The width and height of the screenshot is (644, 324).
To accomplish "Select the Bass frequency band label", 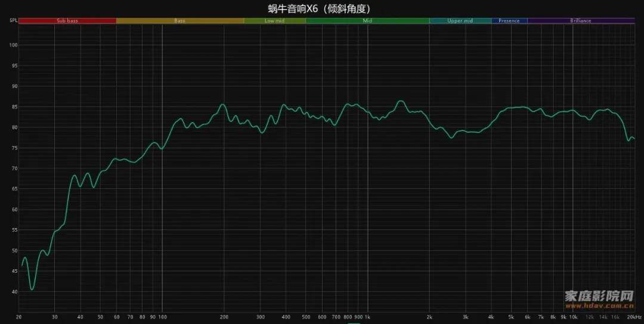I will coord(179,21).
